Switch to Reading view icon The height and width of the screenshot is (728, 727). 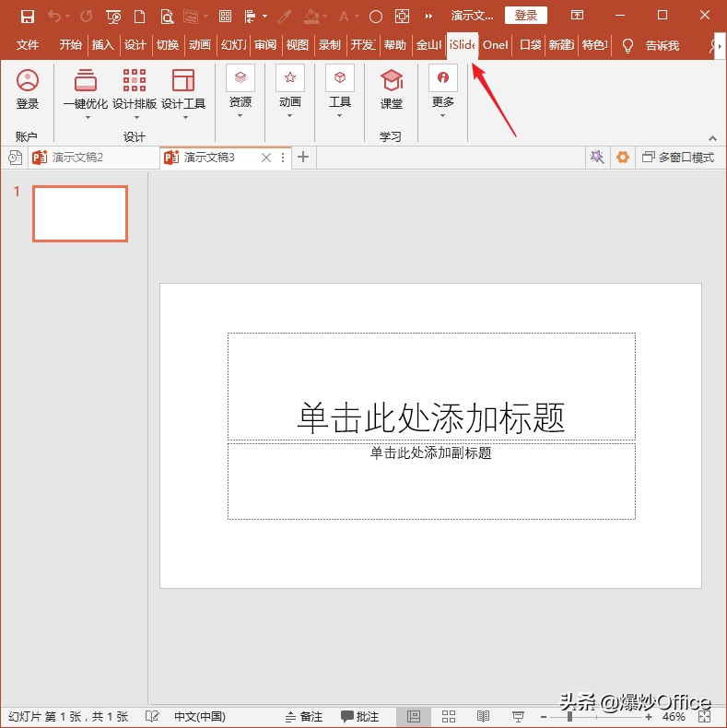coord(483,716)
